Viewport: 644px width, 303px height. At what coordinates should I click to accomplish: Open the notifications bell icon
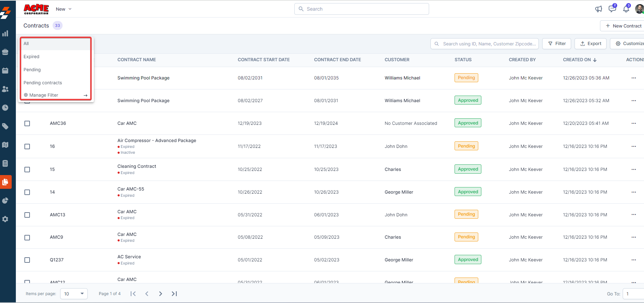(626, 9)
